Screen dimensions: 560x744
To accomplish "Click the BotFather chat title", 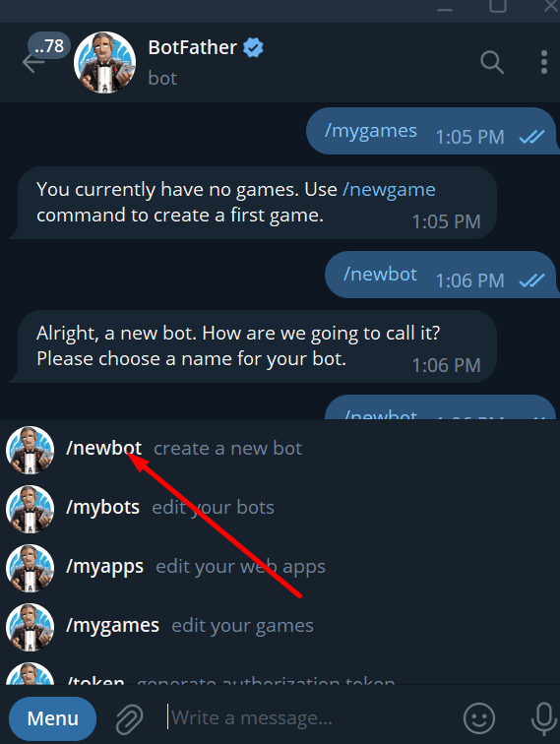I will [x=192, y=47].
